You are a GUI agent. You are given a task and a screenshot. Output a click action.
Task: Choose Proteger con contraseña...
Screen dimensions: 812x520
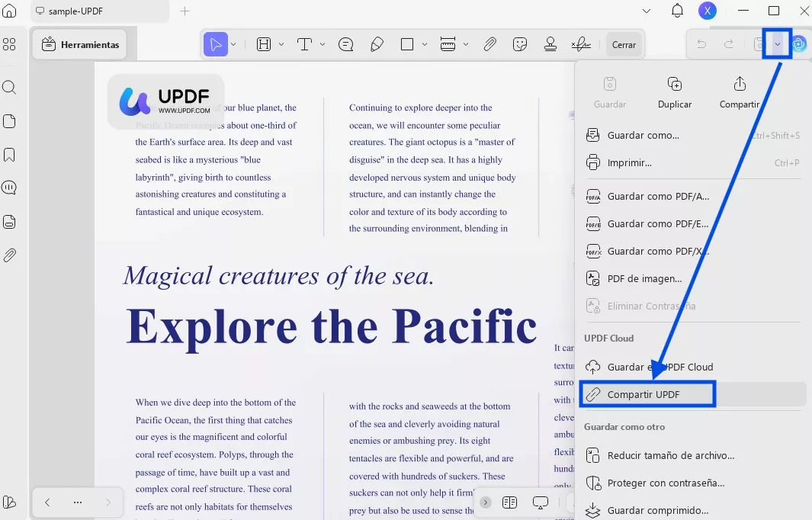click(x=693, y=483)
